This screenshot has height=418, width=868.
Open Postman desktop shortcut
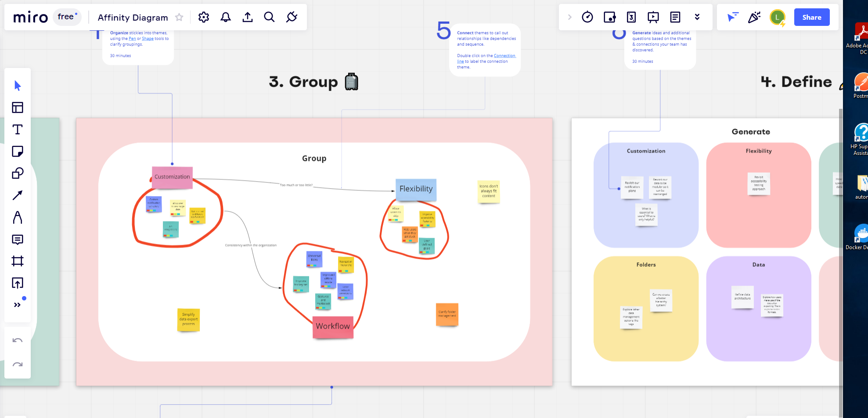point(861,86)
